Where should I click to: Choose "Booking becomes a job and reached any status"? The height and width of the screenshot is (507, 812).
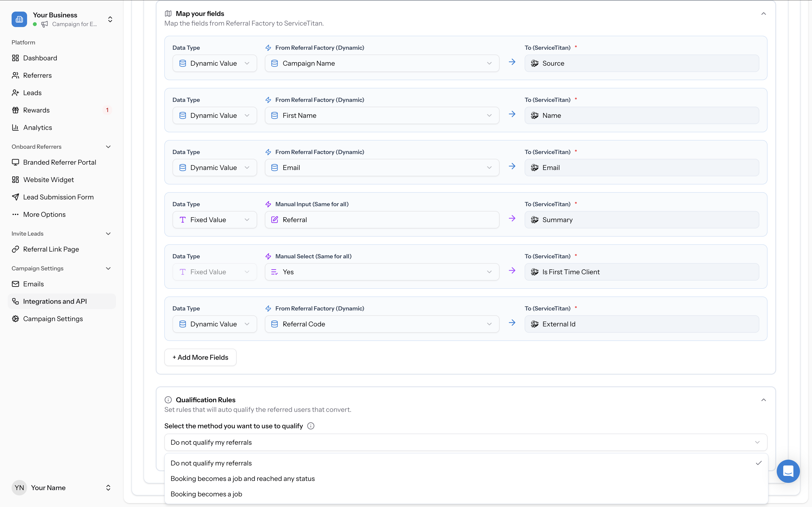point(243,479)
